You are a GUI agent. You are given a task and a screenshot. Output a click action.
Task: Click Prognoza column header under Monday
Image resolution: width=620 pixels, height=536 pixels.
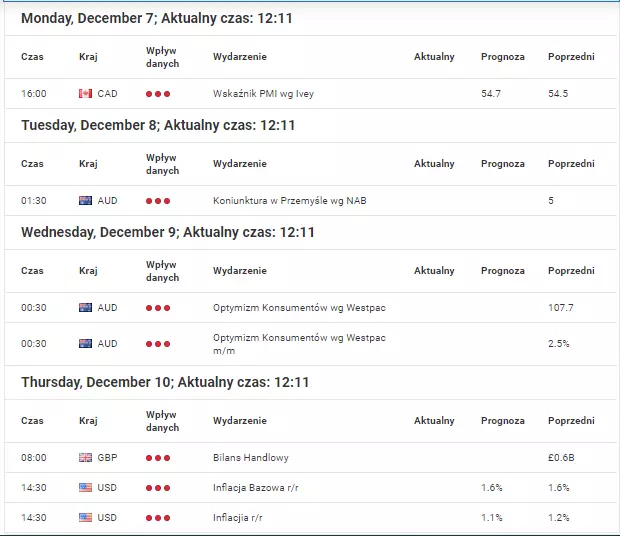[x=503, y=57]
